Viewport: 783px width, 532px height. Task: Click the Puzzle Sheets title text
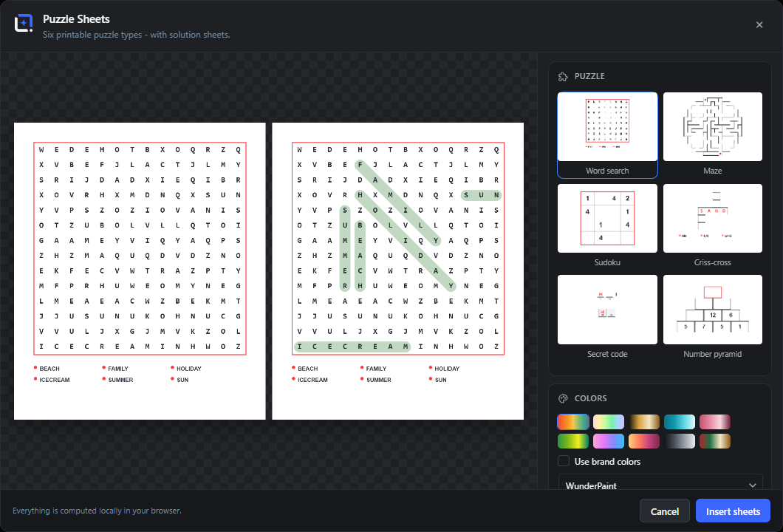pos(76,19)
